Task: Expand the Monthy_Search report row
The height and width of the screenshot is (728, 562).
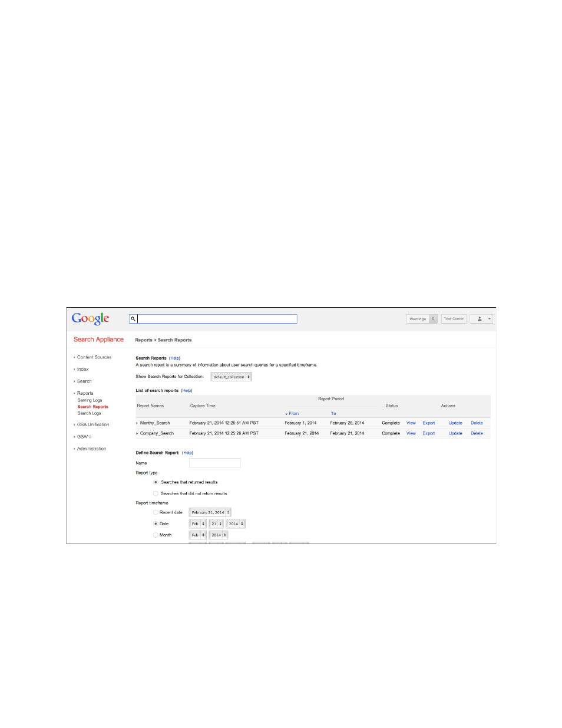Action: 137,423
